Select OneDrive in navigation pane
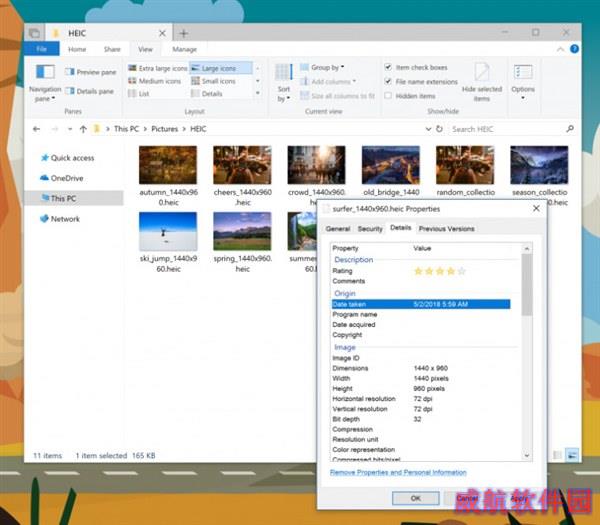Screen dimensions: 600x525 pos(62,178)
